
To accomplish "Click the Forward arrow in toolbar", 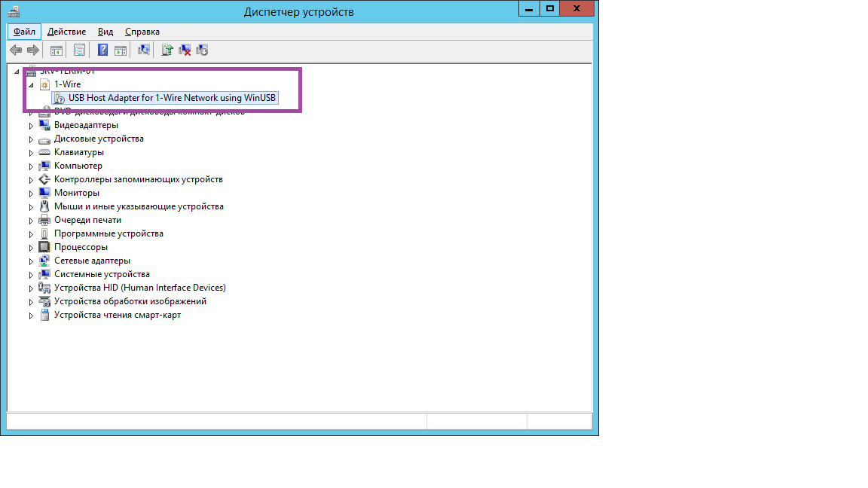I will tap(32, 50).
